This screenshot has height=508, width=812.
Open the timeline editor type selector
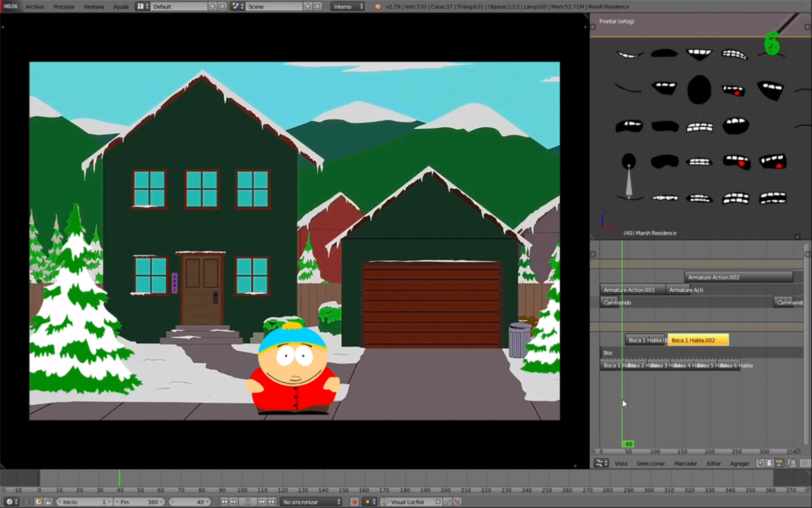click(12, 502)
